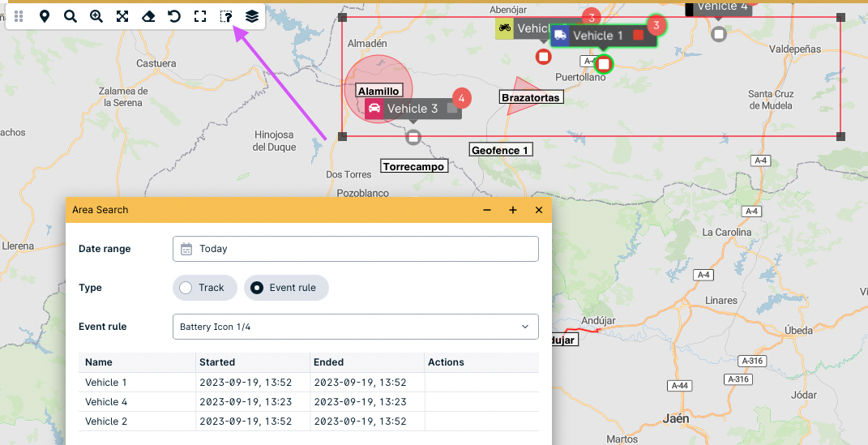Click the red stop marker below Vehicle 2
This screenshot has width=868, height=445.
tap(544, 57)
